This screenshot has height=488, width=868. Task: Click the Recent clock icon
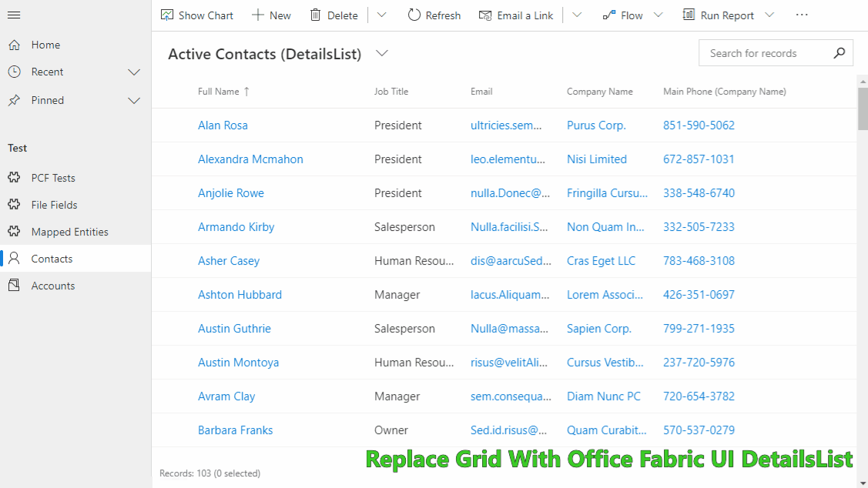(x=15, y=72)
